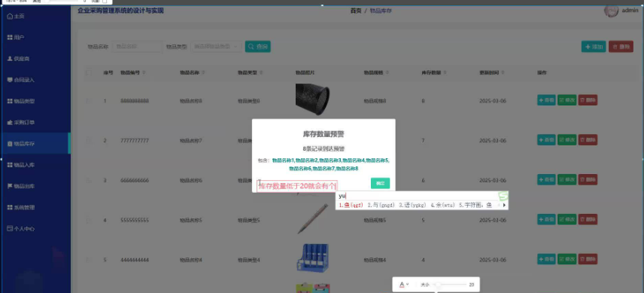Screen dimensions: 644x293
Task: Click 修改 for row 5555555555
Action: 567,219
